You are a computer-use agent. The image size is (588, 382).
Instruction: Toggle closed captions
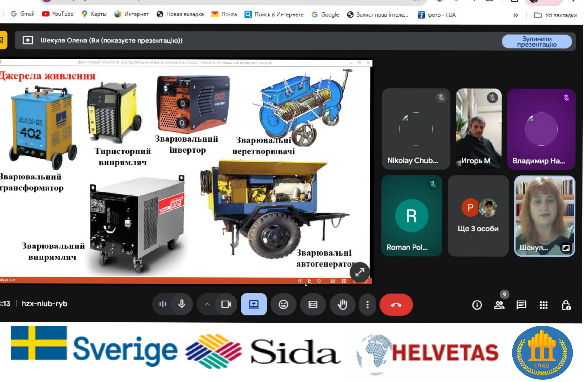[313, 304]
